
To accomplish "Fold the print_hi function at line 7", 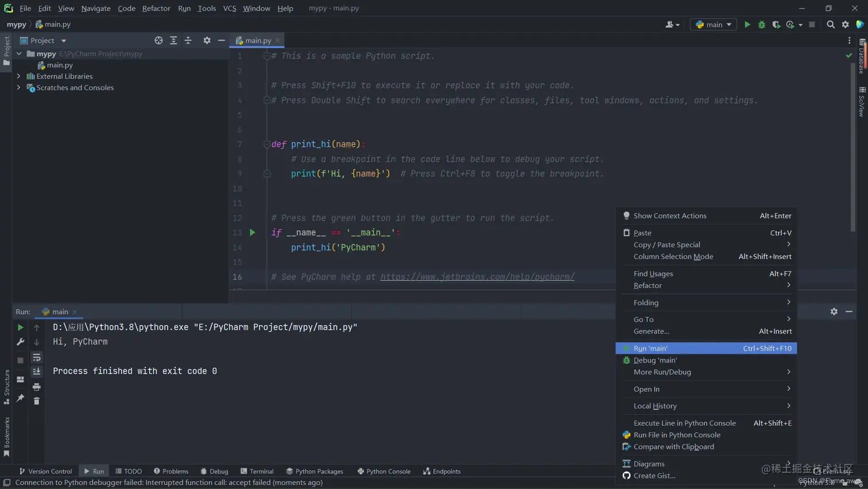I will click(x=267, y=144).
